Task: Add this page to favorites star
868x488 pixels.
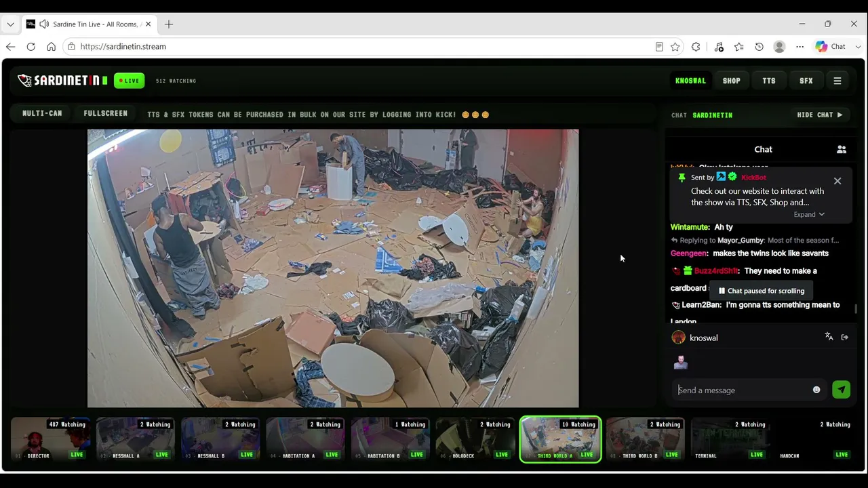Action: coord(675,47)
